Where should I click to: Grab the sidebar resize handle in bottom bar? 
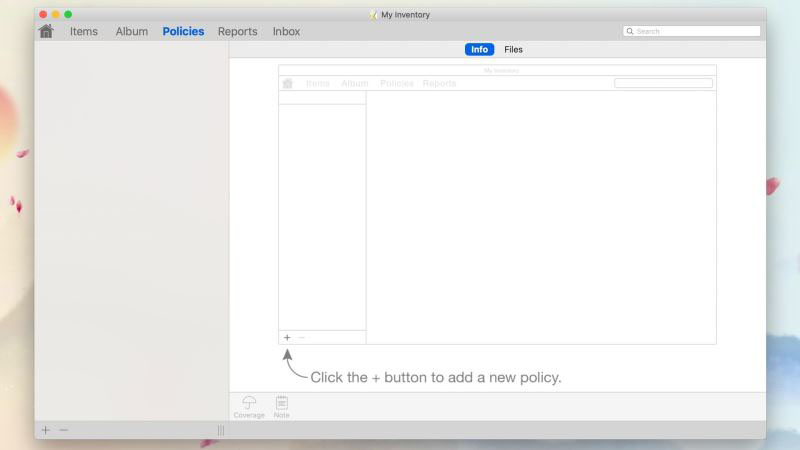point(221,430)
